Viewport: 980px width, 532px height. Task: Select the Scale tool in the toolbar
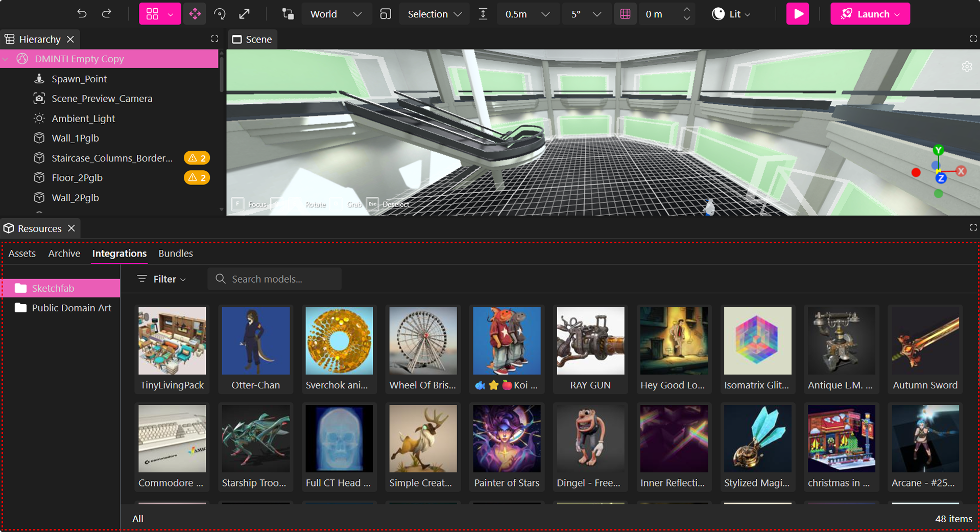pyautogui.click(x=245, y=14)
